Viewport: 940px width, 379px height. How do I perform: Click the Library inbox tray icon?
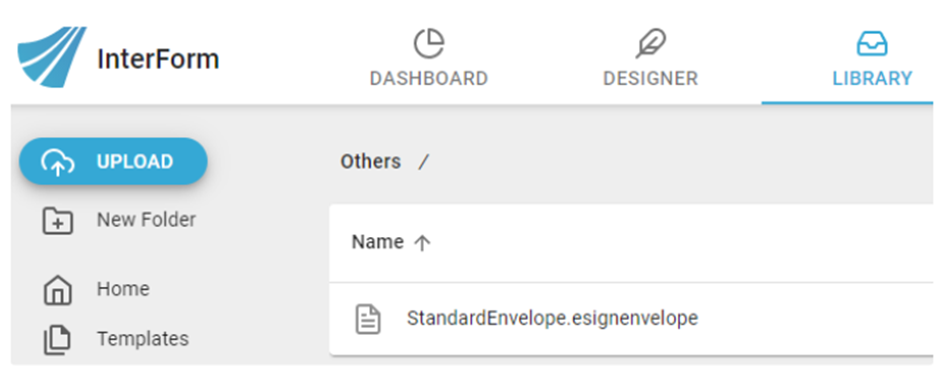point(872,44)
